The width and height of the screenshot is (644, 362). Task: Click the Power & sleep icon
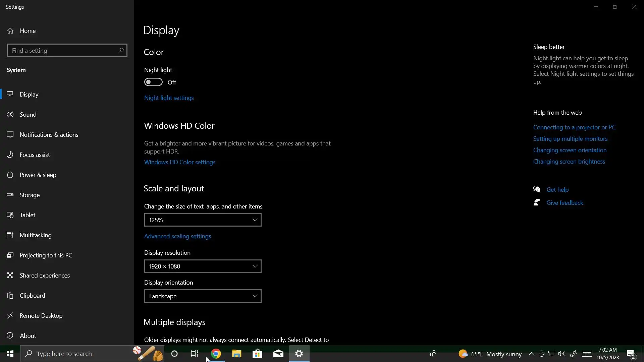[10, 175]
